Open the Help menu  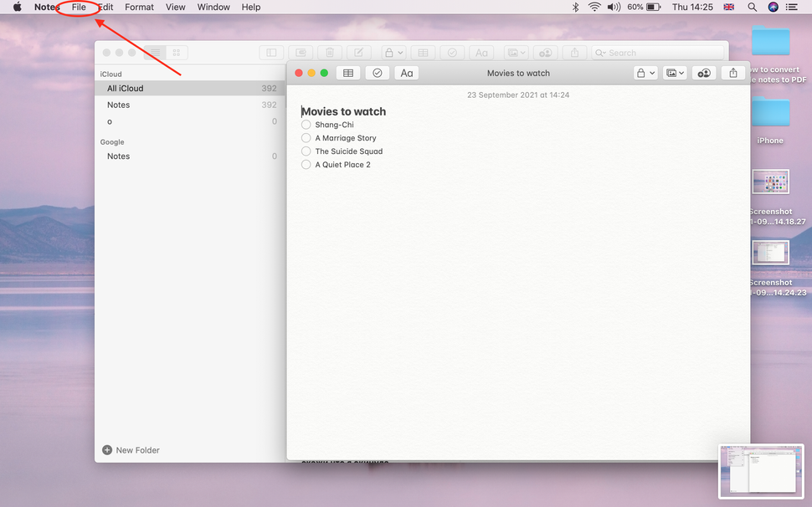(251, 8)
